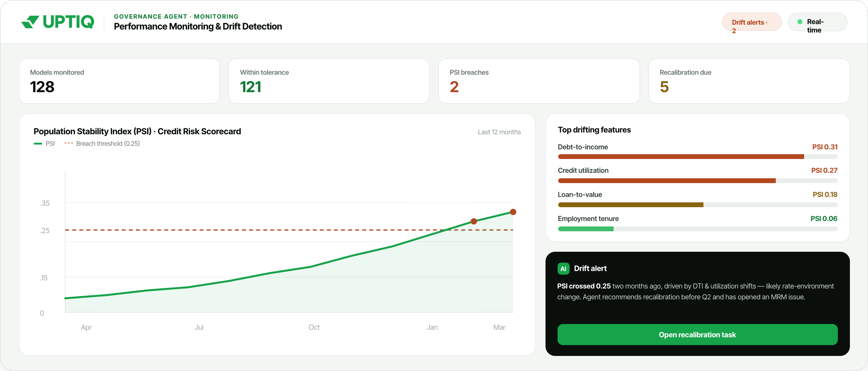Image resolution: width=868 pixels, height=371 pixels.
Task: Click the dashed breach threshold legend marker
Action: [x=68, y=143]
